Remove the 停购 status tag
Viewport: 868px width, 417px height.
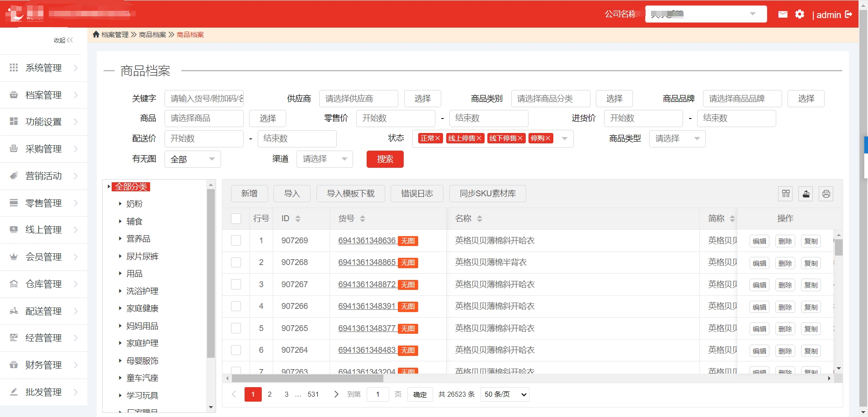pyautogui.click(x=548, y=138)
